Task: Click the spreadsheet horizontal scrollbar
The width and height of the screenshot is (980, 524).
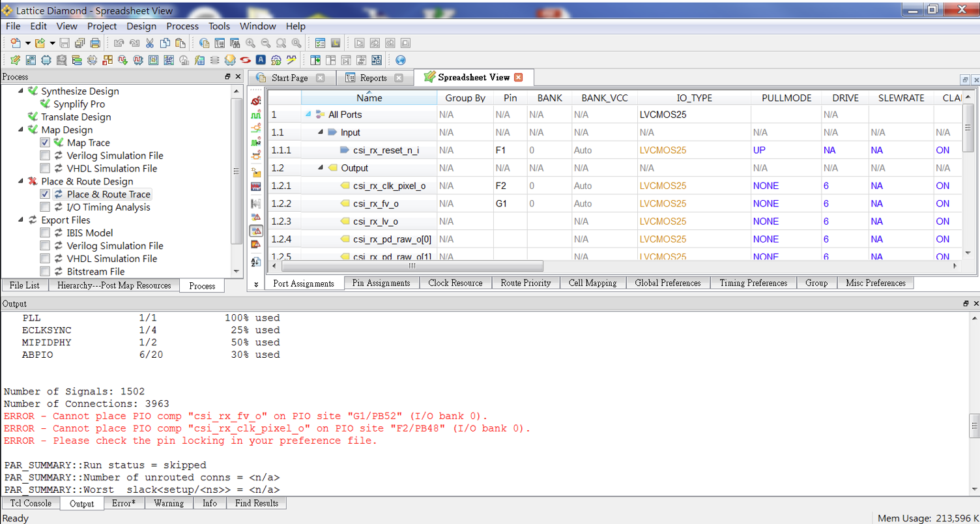Action: coord(412,266)
